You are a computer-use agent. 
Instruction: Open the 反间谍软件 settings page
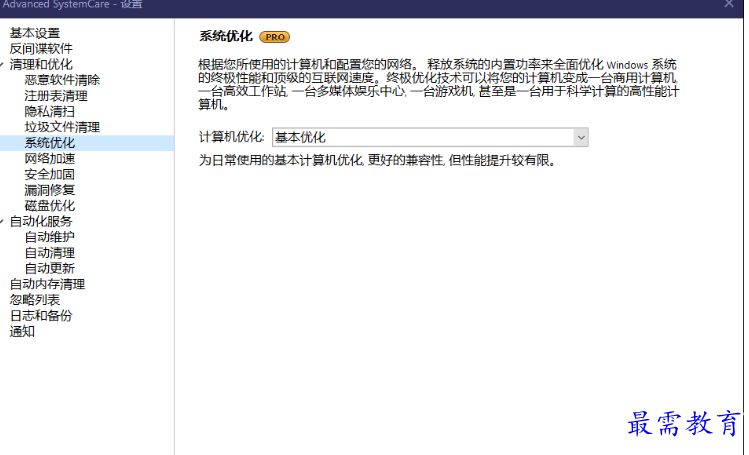(41, 49)
